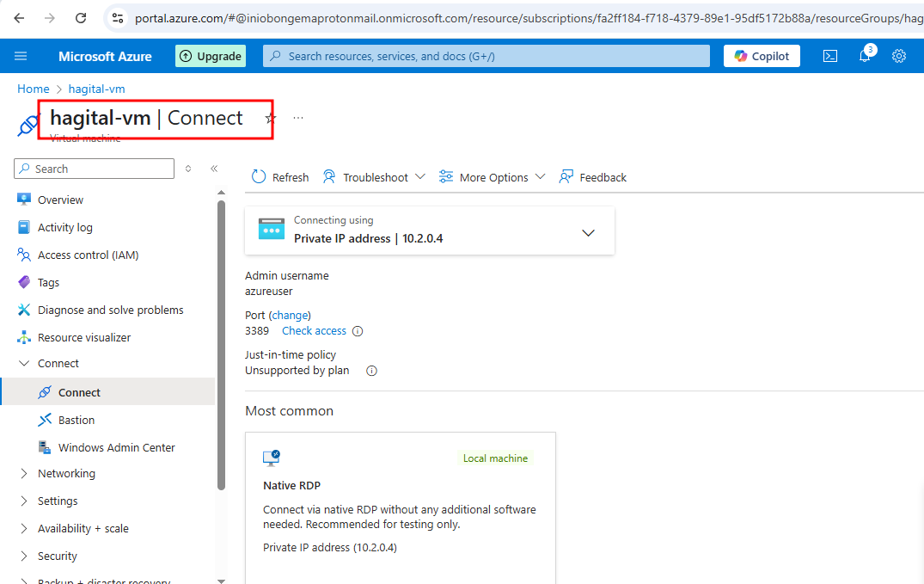Click the Local machine badge
The height and width of the screenshot is (584, 924).
pyautogui.click(x=496, y=458)
